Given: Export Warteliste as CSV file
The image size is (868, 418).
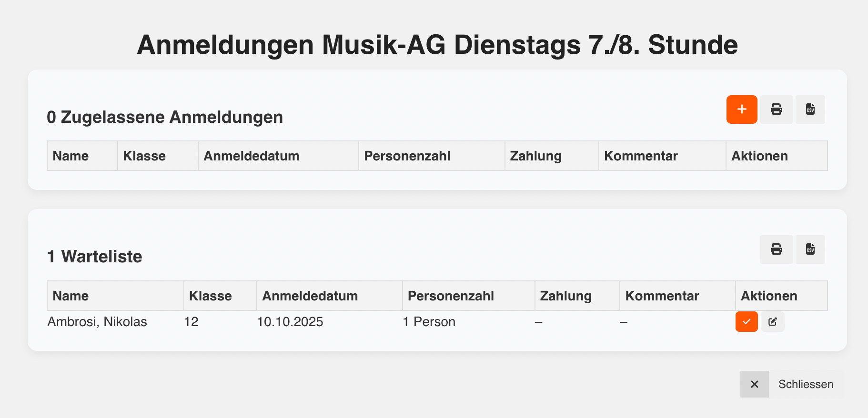Looking at the screenshot, I should tap(810, 249).
